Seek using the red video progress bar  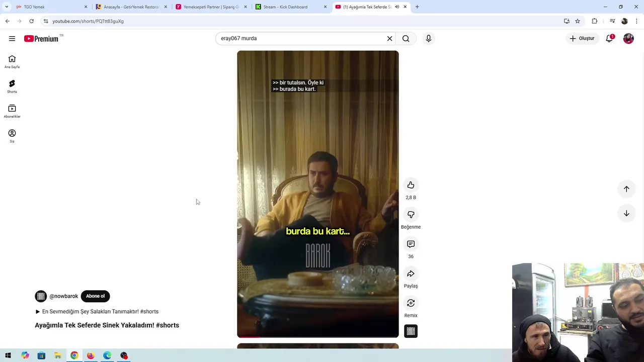pos(318,336)
